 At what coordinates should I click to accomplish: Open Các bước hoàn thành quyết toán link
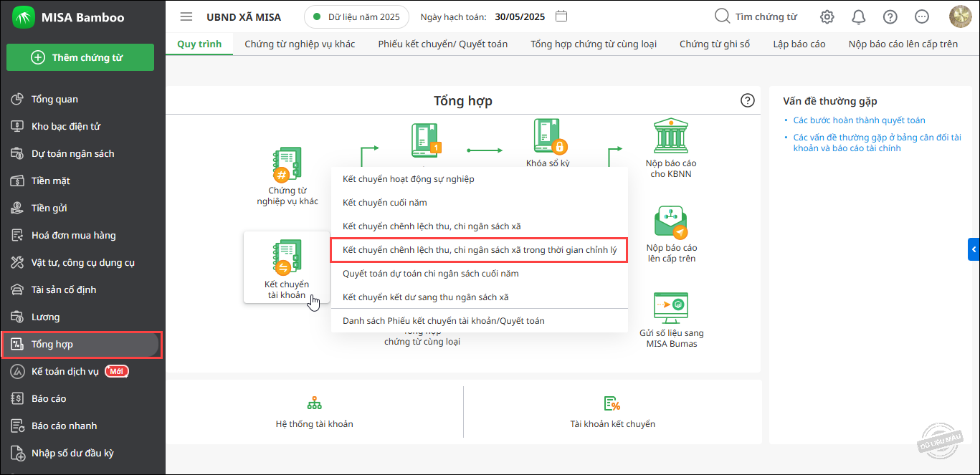[859, 120]
